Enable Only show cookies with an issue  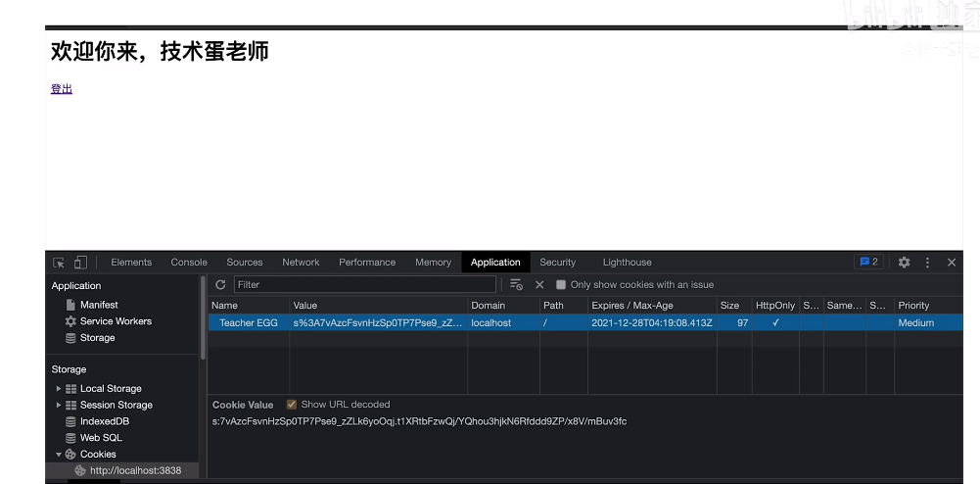point(561,284)
